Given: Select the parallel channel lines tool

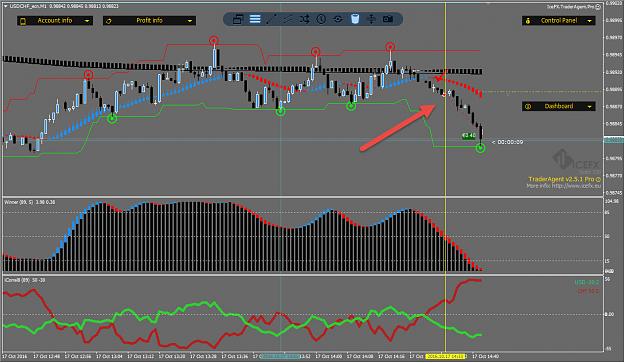Looking at the screenshot, I should (x=288, y=19).
